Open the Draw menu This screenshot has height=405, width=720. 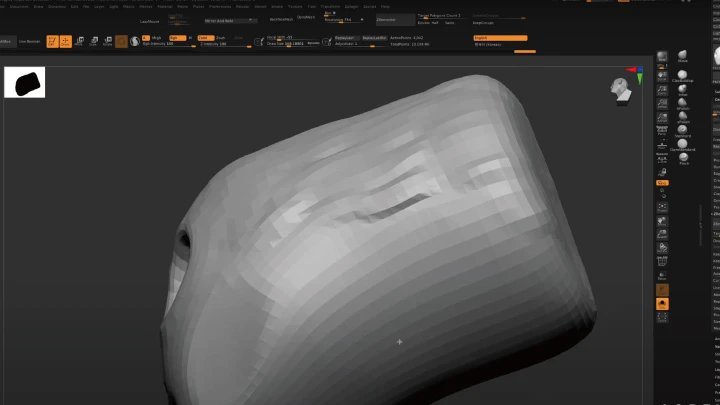(x=38, y=6)
